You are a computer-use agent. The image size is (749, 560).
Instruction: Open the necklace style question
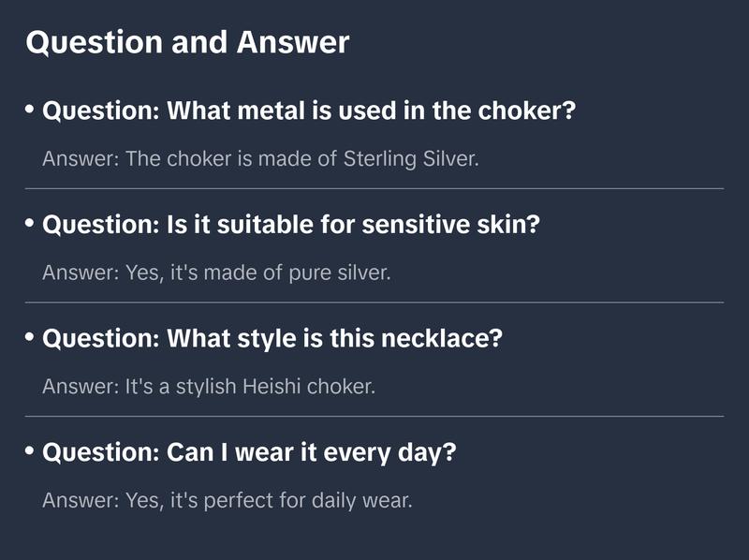[272, 338]
